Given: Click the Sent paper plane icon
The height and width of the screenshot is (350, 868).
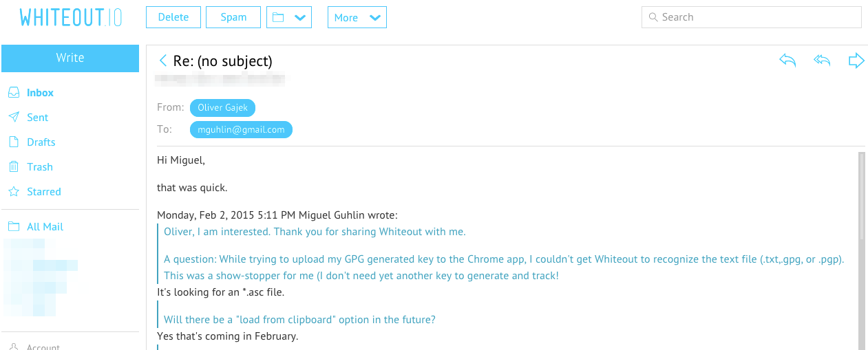Looking at the screenshot, I should click(13, 118).
